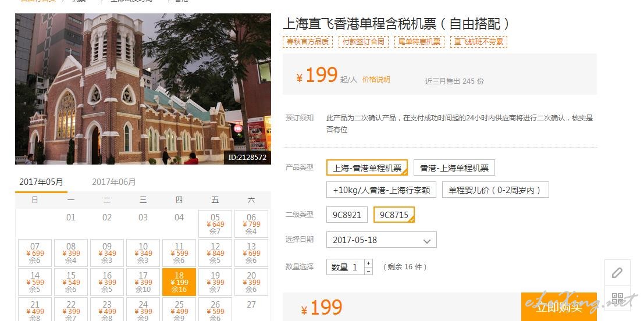The width and height of the screenshot is (644, 321).
Task: Pick May 13 priced ¥699
Action: coord(251,253)
